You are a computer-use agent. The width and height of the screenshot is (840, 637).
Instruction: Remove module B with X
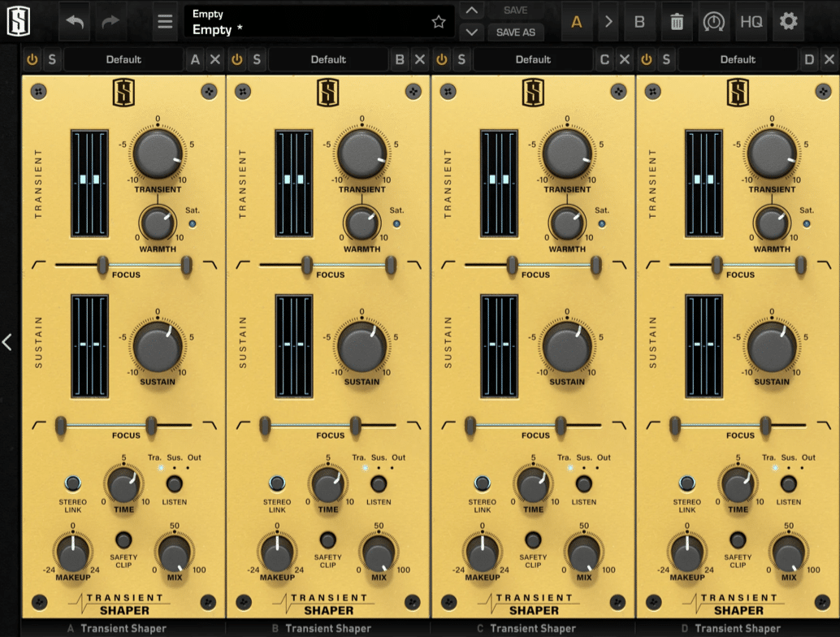pos(419,59)
